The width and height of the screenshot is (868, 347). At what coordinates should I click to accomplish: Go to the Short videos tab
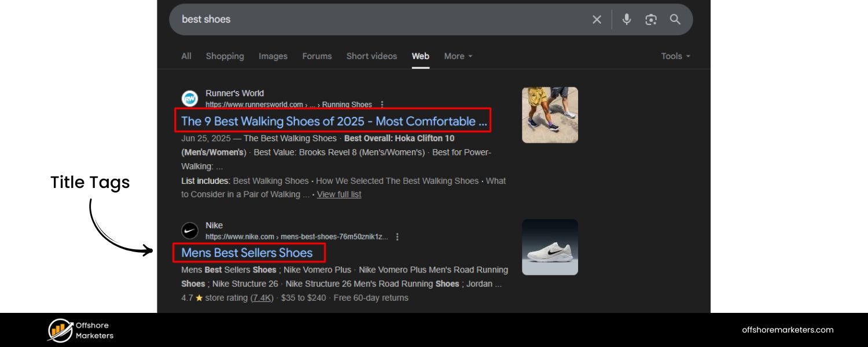click(x=372, y=56)
